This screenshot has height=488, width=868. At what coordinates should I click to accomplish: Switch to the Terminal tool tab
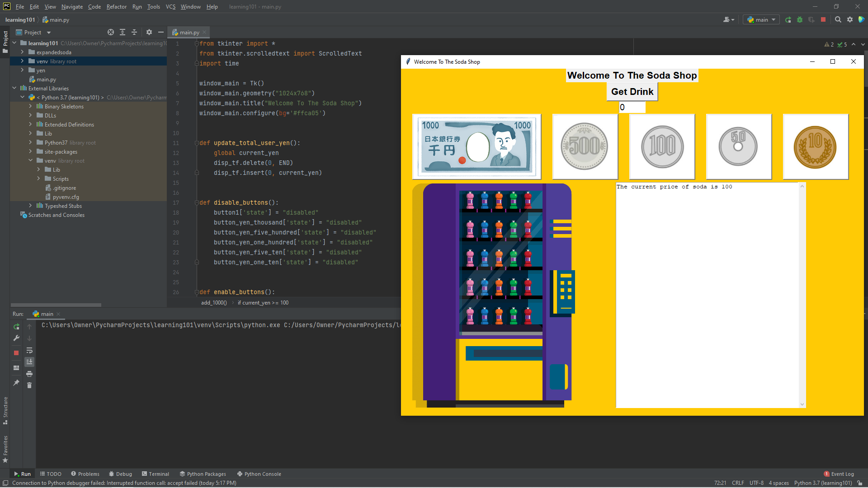[x=155, y=474]
